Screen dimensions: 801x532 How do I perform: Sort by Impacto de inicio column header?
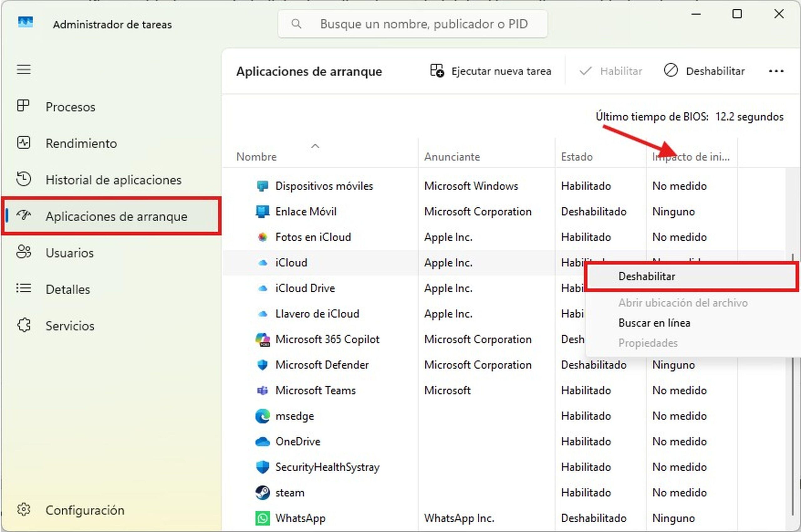691,157
